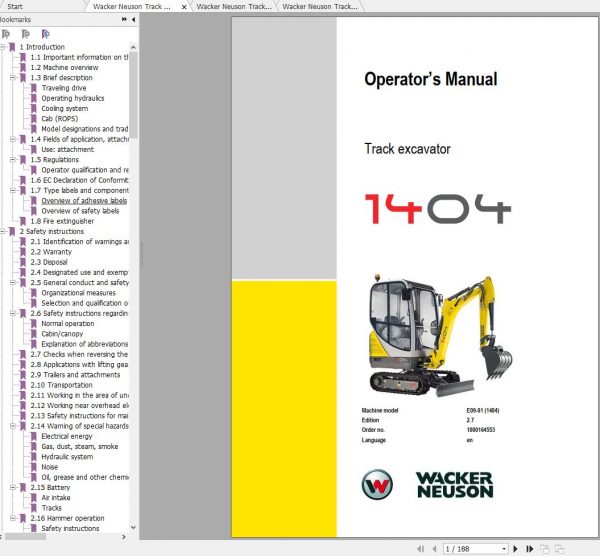The image size is (600, 556).
Task: Collapse the bookmarks panel with the left arrow
Action: (134, 19)
